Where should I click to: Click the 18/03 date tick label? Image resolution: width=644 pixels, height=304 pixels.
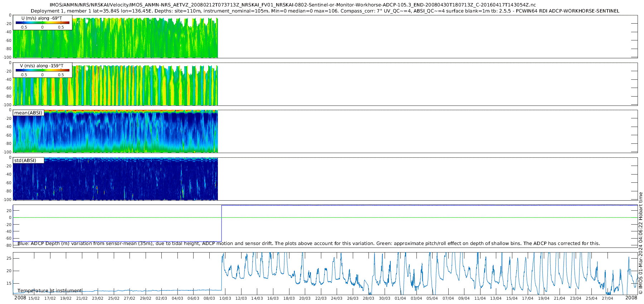[x=289, y=298]
